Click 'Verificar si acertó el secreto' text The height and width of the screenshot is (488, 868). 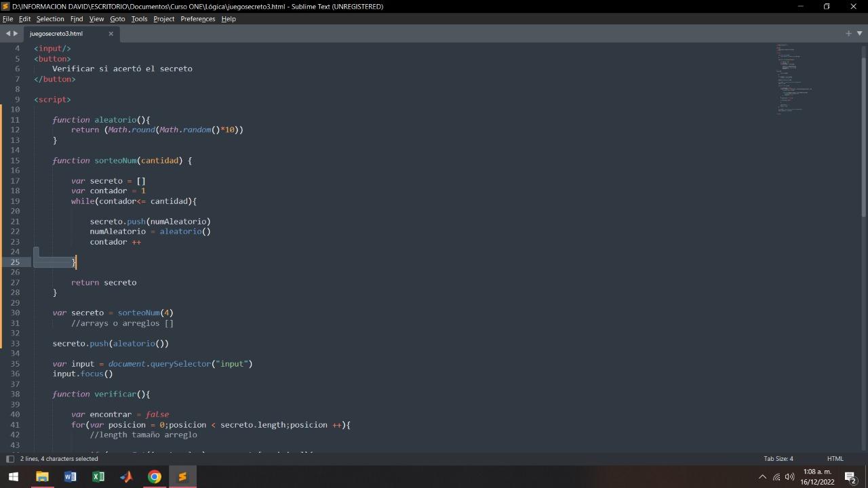click(122, 69)
